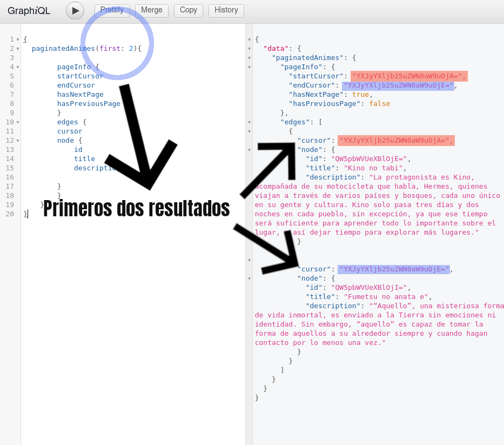The image size is (504, 445).
Task: Fold the "data" object in the results
Action: tap(249, 49)
